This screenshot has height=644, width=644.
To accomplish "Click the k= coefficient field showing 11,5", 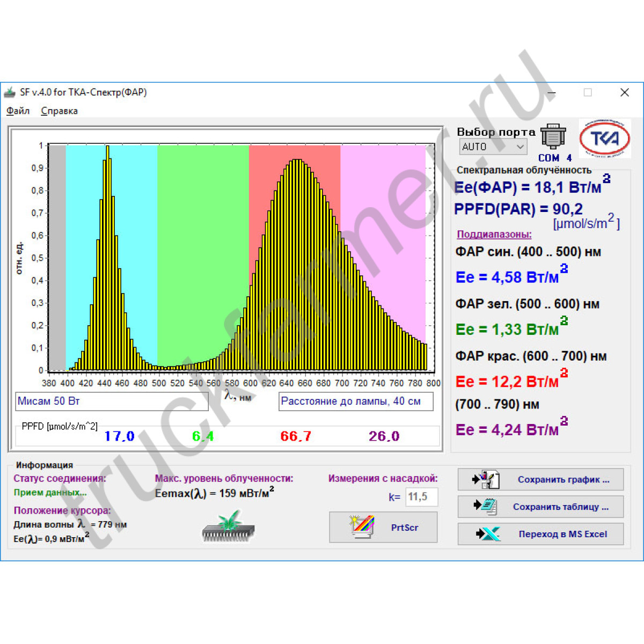I will point(421,497).
